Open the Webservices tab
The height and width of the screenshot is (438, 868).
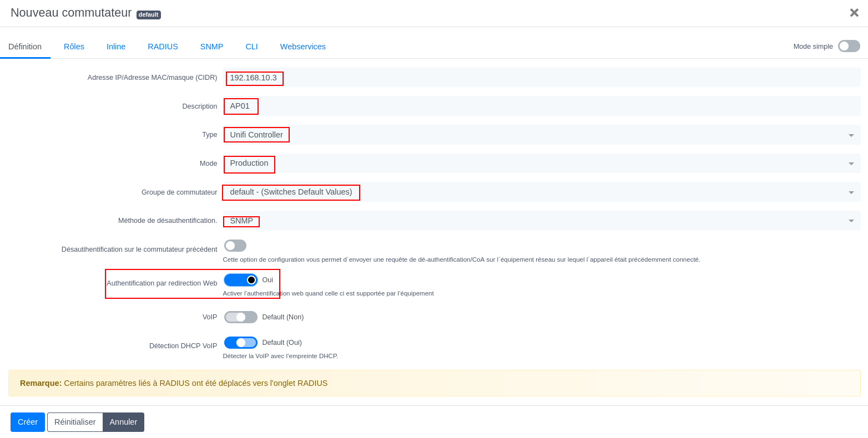pyautogui.click(x=302, y=47)
